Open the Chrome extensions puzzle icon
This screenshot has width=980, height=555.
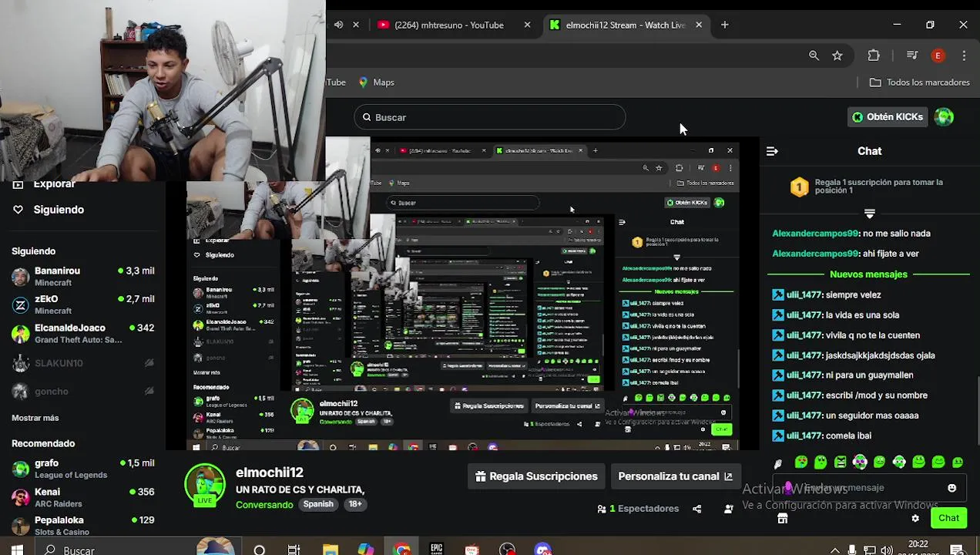874,55
